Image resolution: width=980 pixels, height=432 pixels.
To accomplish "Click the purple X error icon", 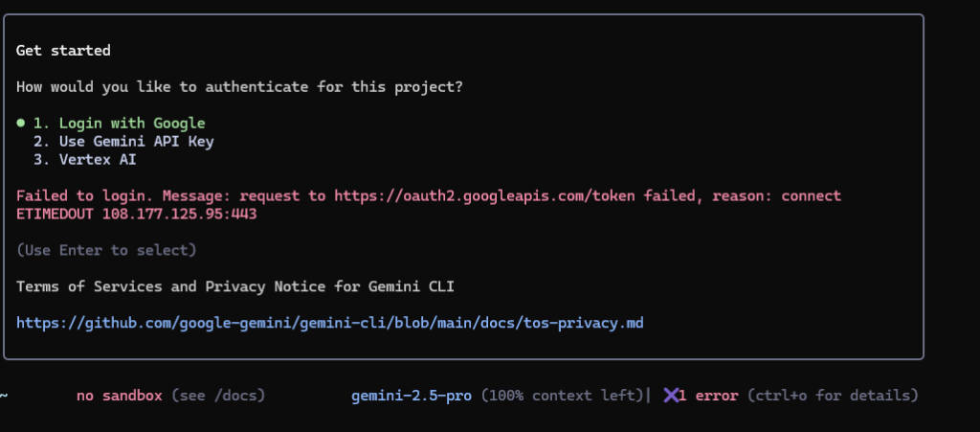I will 671,395.
